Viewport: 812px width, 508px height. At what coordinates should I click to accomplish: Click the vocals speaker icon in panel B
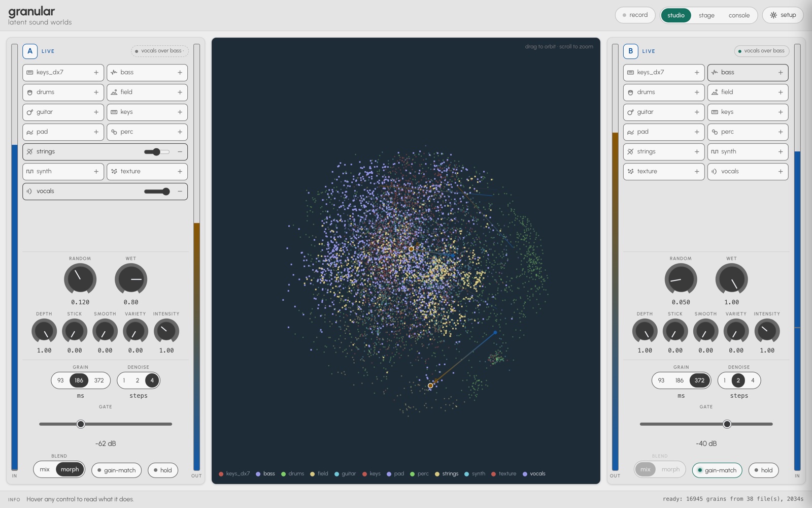[x=715, y=172]
